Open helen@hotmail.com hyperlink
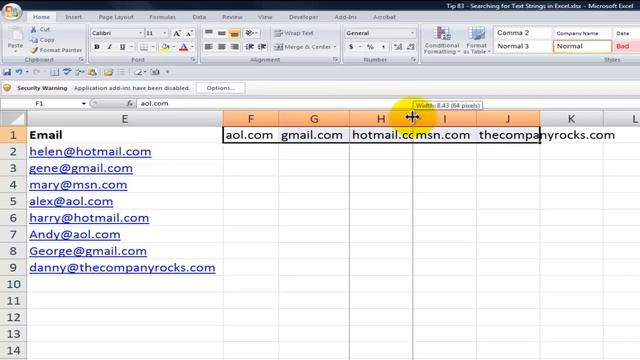The width and height of the screenshot is (640, 360). coord(90,151)
